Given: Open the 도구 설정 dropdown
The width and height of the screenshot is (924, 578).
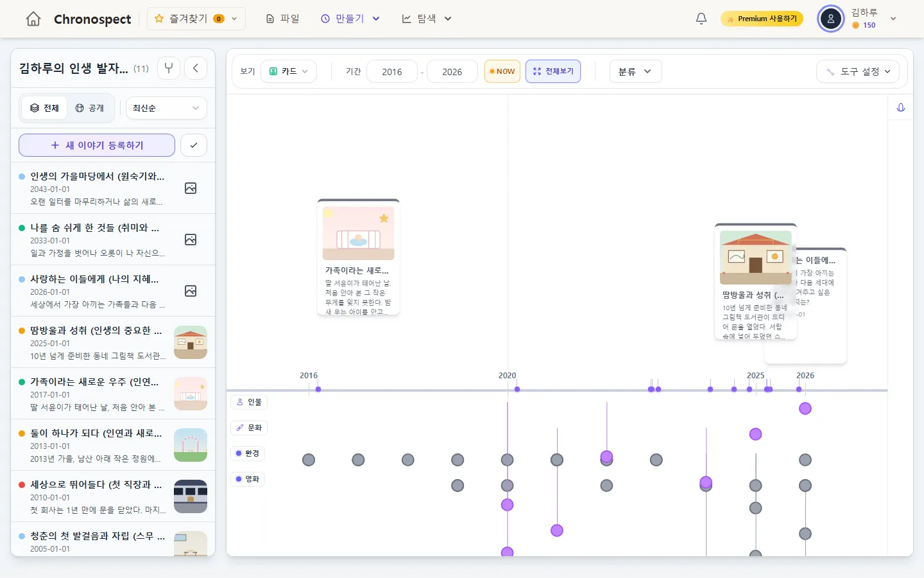Looking at the screenshot, I should point(858,71).
